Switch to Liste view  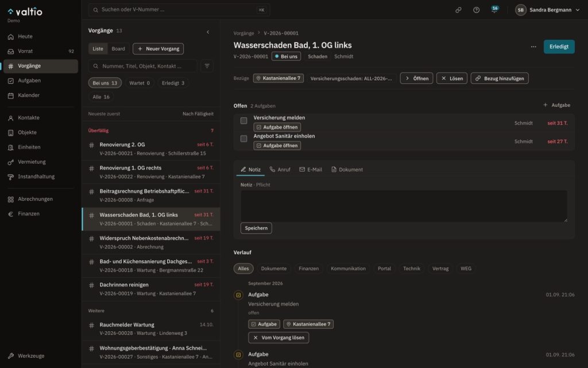(98, 49)
